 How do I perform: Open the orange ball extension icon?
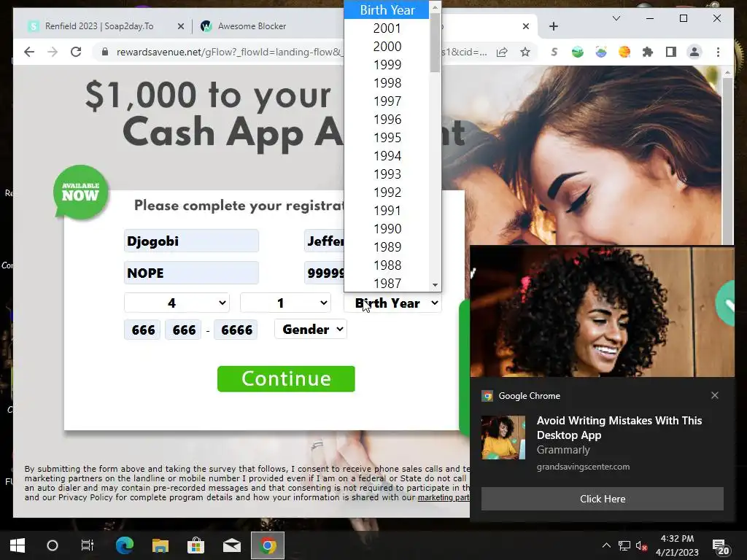click(624, 52)
